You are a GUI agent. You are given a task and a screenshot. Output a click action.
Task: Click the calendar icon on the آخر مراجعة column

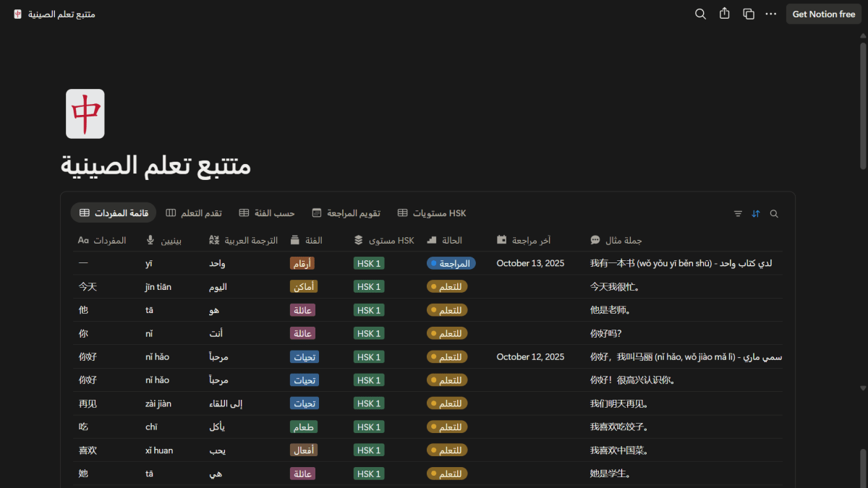(x=501, y=240)
